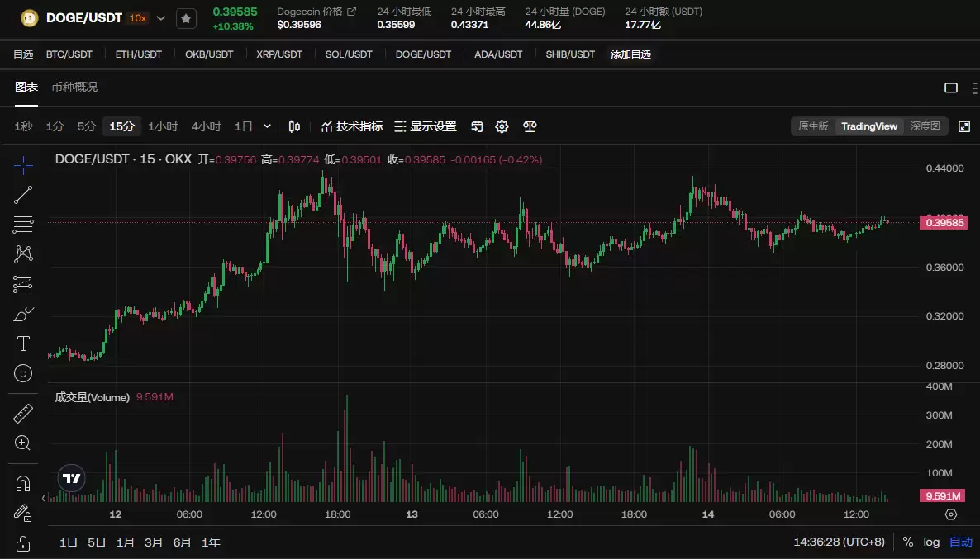This screenshot has width=980, height=559.
Task: Activate the chart zoom-in tool
Action: tap(22, 443)
